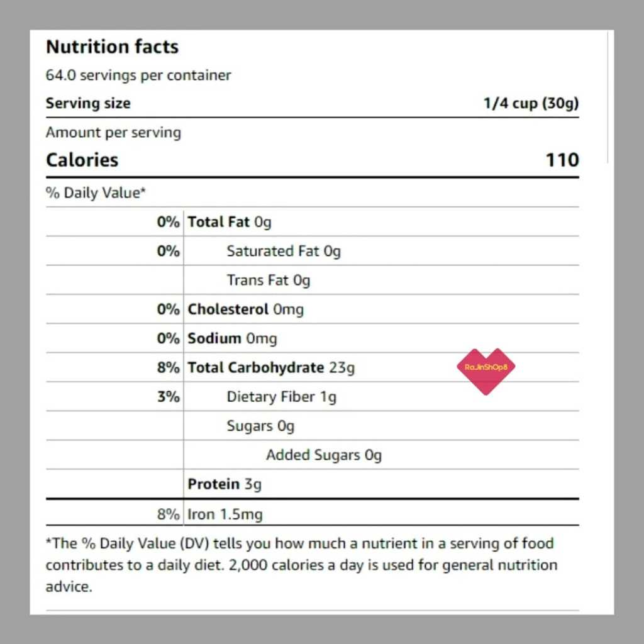
Task: Click the red heart RaJinShOp8 watermark
Action: [x=486, y=370]
